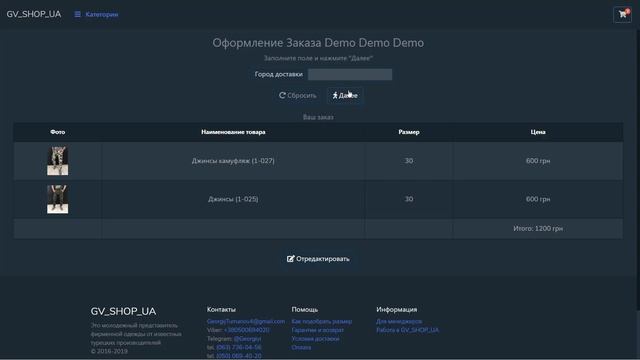This screenshot has height=360, width=640.
Task: Open the Категории menu
Action: tap(96, 14)
